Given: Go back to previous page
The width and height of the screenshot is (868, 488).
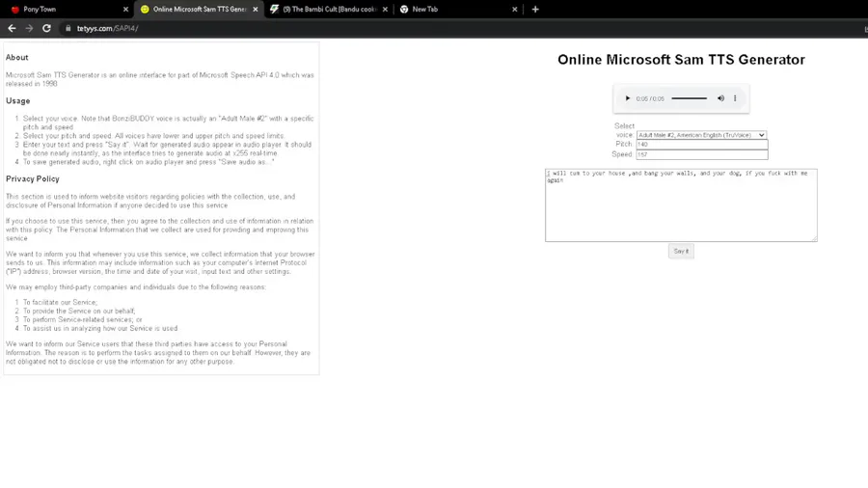Looking at the screenshot, I should [x=12, y=28].
